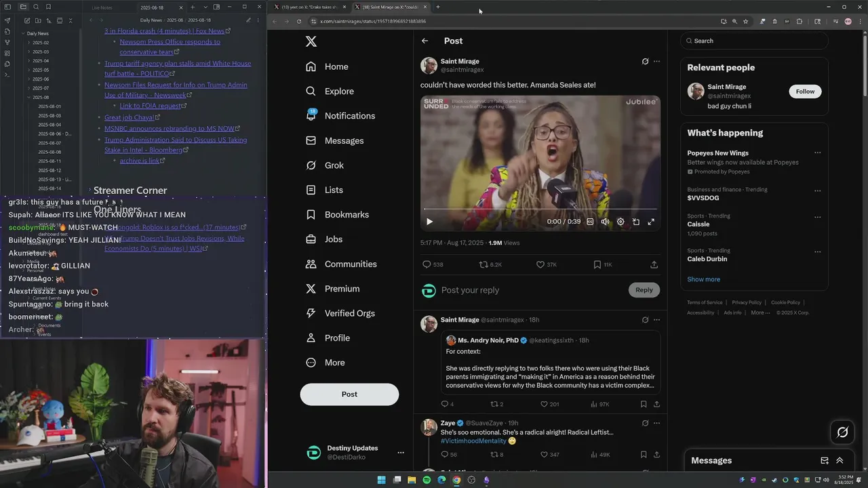The width and height of the screenshot is (868, 488).
Task: Open Explore in X sidebar
Action: (x=330, y=91)
